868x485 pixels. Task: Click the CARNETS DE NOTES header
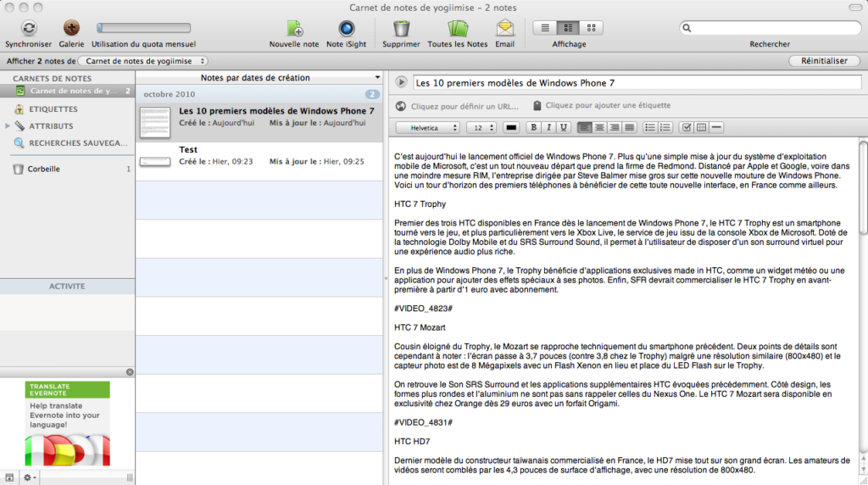pyautogui.click(x=52, y=79)
